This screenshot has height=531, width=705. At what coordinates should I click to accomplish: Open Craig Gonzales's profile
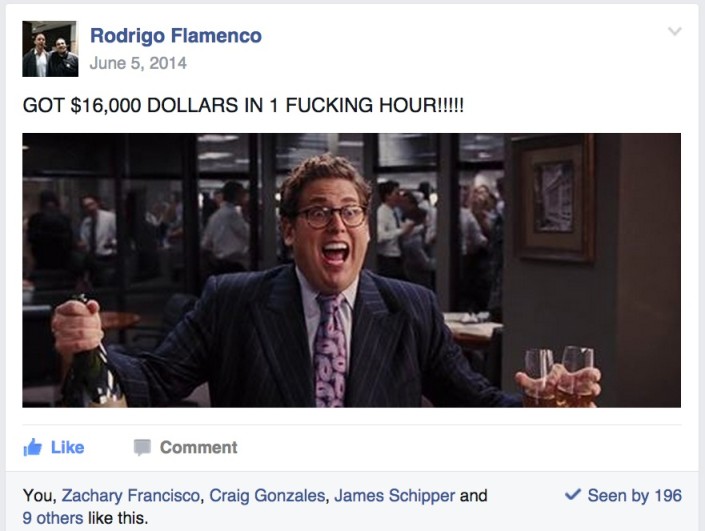click(x=267, y=495)
